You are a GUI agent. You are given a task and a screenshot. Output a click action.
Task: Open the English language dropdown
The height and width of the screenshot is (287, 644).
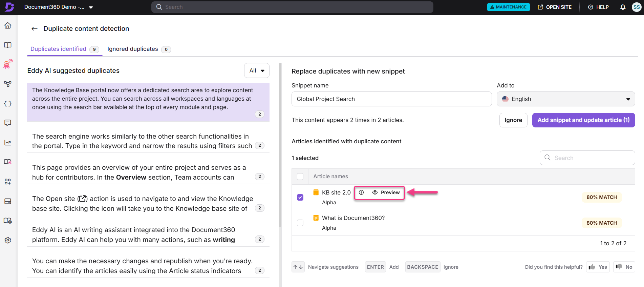click(x=565, y=99)
